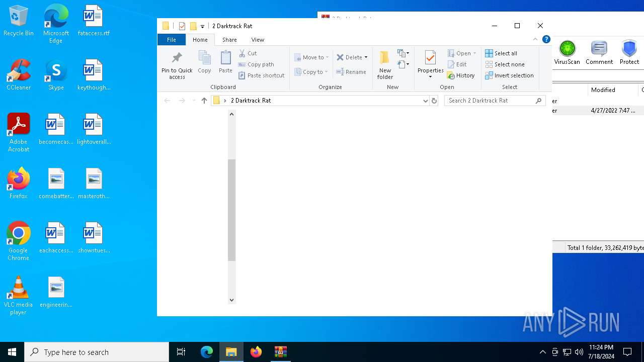This screenshot has width=644, height=362.
Task: Click the Copy ribbon icon
Action: point(204,57)
